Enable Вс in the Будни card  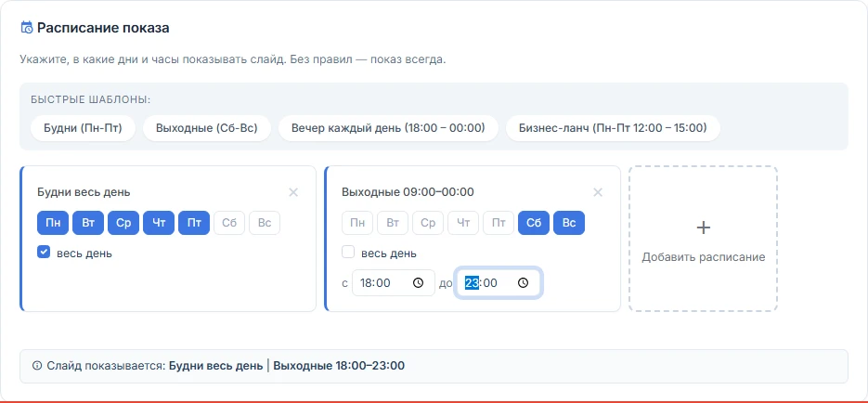[x=265, y=223]
